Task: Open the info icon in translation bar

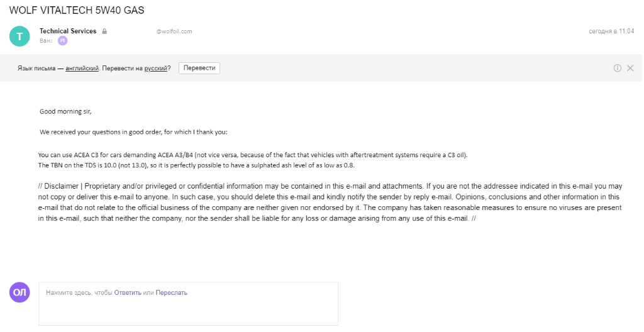Action: [618, 68]
